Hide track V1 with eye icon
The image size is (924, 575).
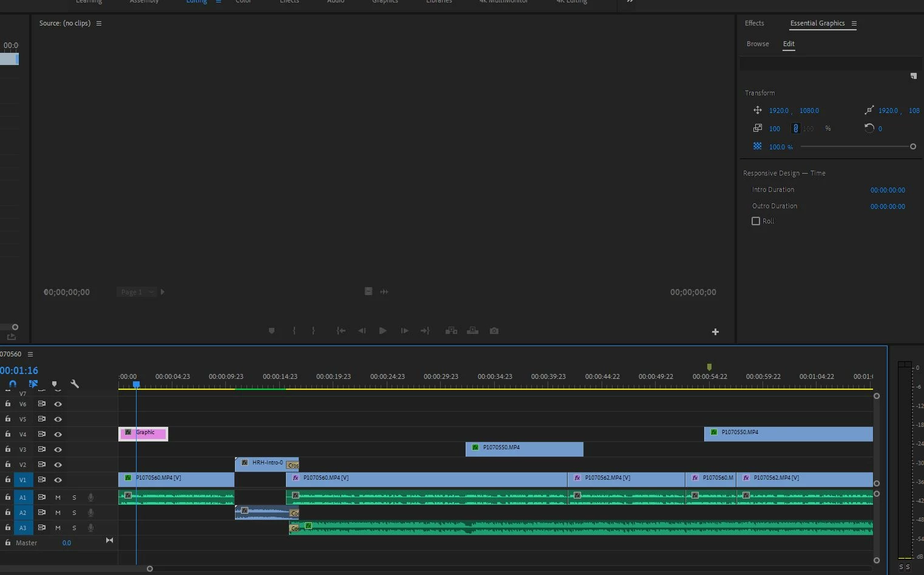point(58,480)
